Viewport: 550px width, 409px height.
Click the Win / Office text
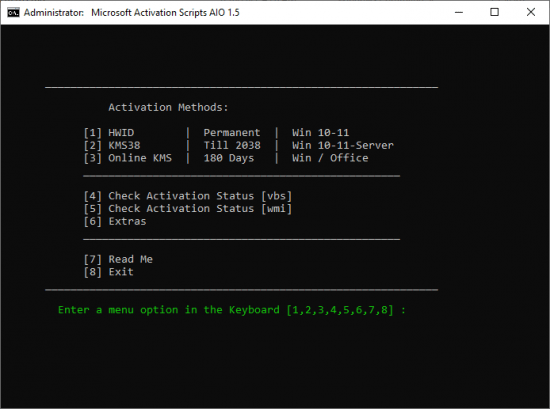coord(330,158)
